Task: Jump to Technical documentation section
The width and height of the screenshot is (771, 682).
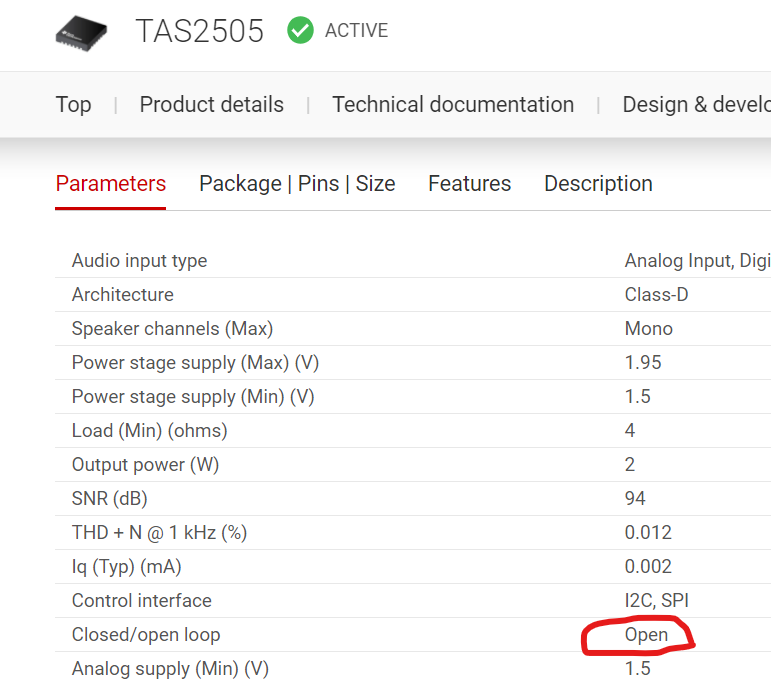Action: pos(453,104)
